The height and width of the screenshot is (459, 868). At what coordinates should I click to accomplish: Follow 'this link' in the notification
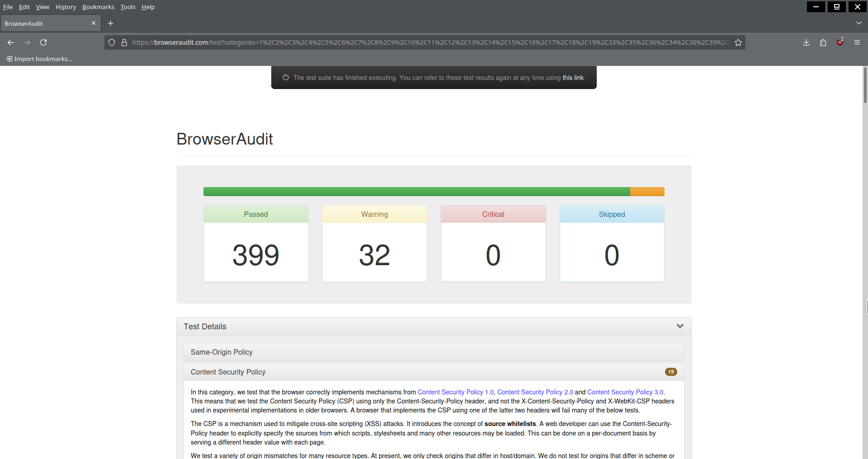573,78
